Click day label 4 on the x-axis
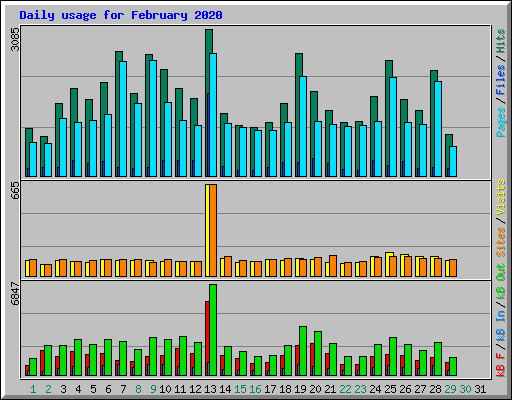Screen dimensions: 512x400 point(78,389)
